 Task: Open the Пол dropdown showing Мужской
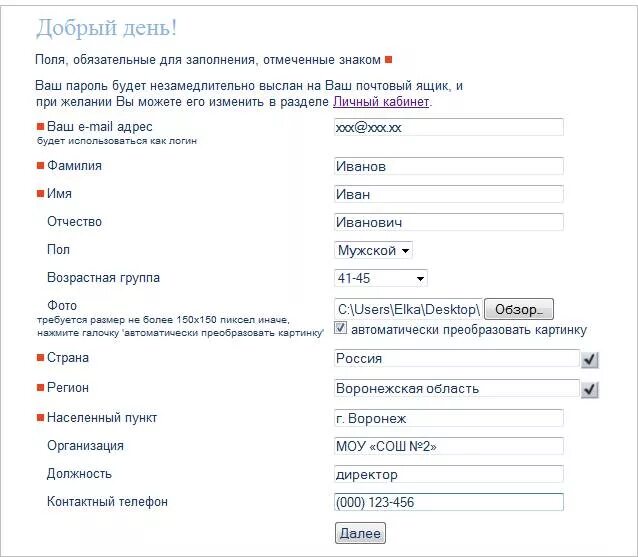pyautogui.click(x=373, y=250)
